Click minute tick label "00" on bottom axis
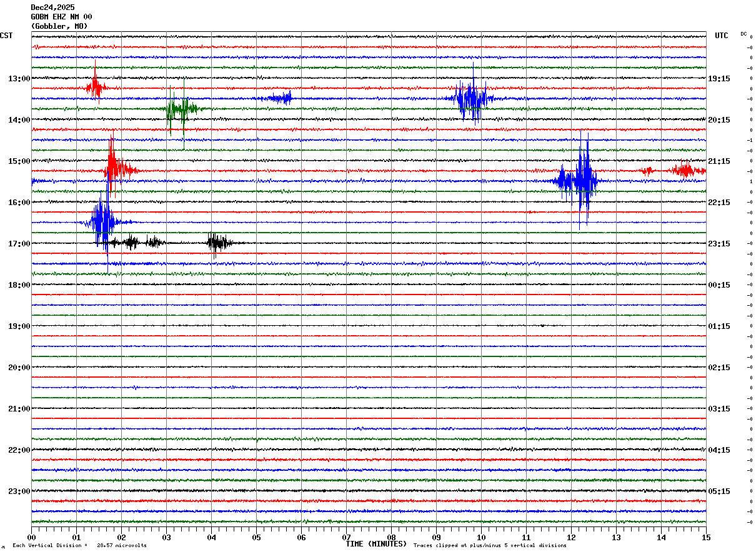This screenshot has width=756, height=554. 31,537
